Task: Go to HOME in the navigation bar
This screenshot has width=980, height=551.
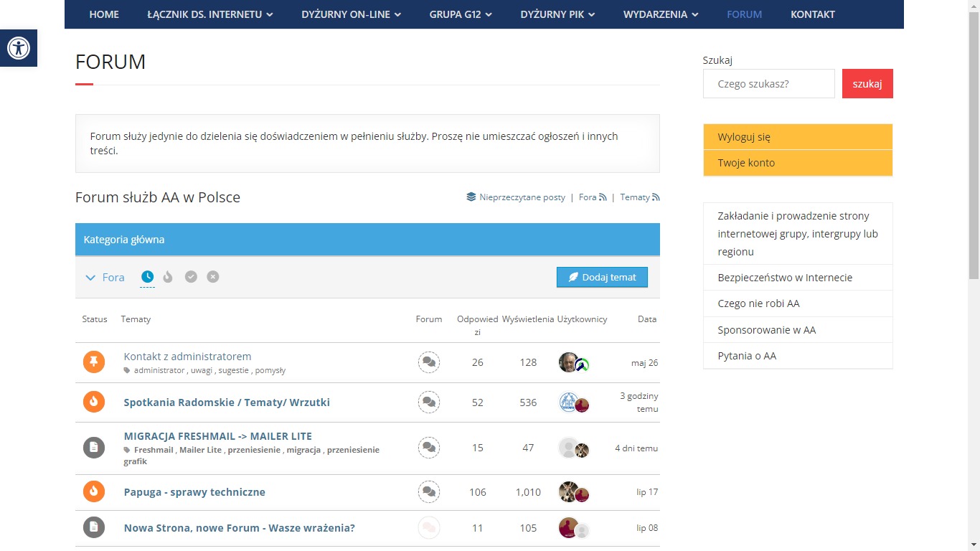Action: pyautogui.click(x=104, y=14)
